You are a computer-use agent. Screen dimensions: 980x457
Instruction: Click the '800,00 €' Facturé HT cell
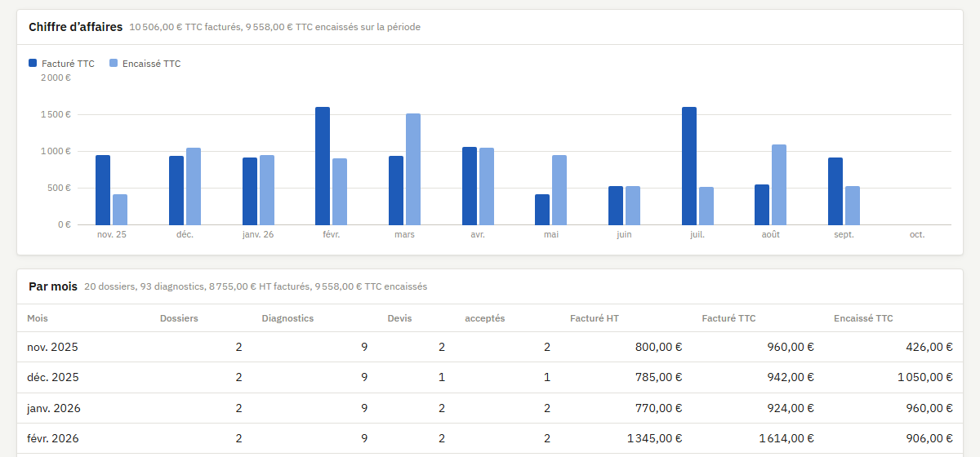(x=658, y=347)
